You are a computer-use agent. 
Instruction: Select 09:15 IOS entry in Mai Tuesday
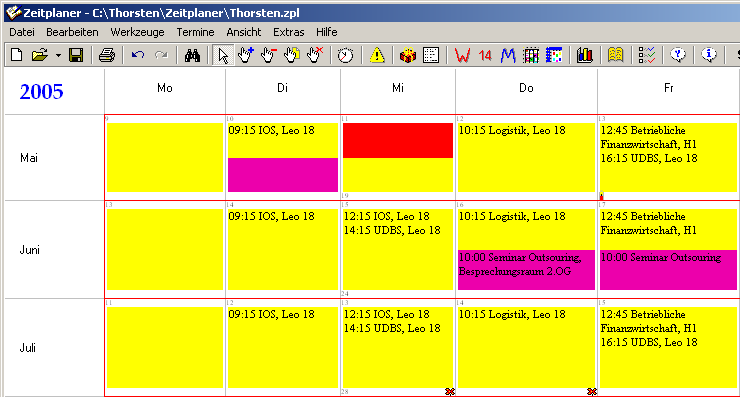click(271, 130)
